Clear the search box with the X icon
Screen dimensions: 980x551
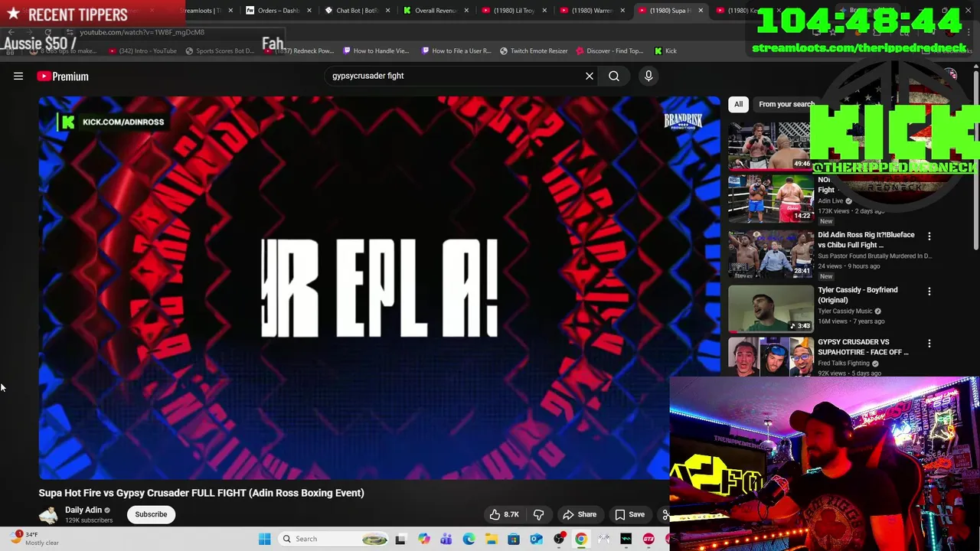(590, 77)
